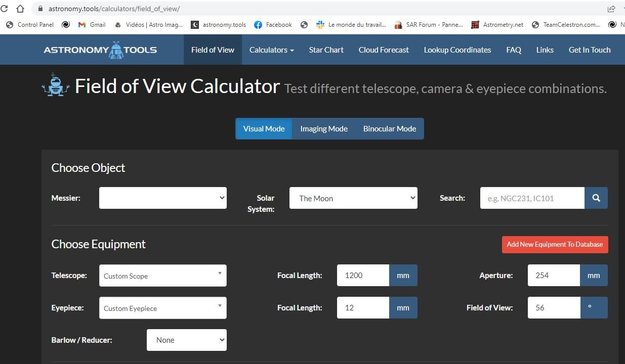625x364 pixels.
Task: Open the Facebook bookmark
Action: (273, 24)
